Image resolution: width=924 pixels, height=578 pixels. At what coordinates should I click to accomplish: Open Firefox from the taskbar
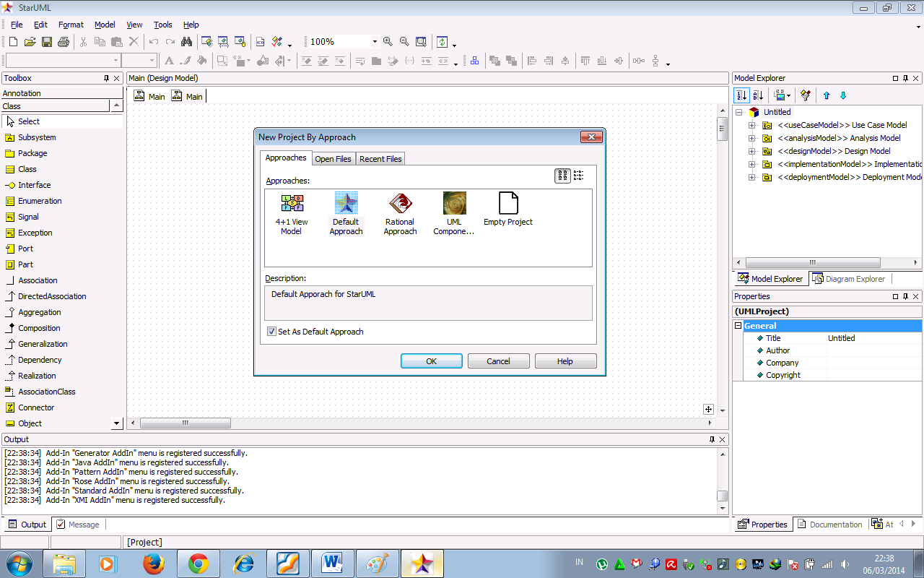(x=153, y=564)
